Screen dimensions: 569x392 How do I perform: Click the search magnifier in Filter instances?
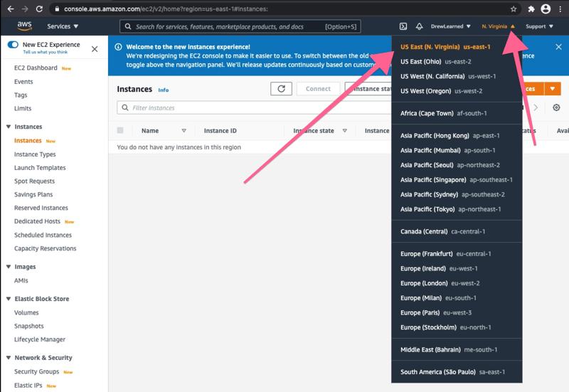125,108
